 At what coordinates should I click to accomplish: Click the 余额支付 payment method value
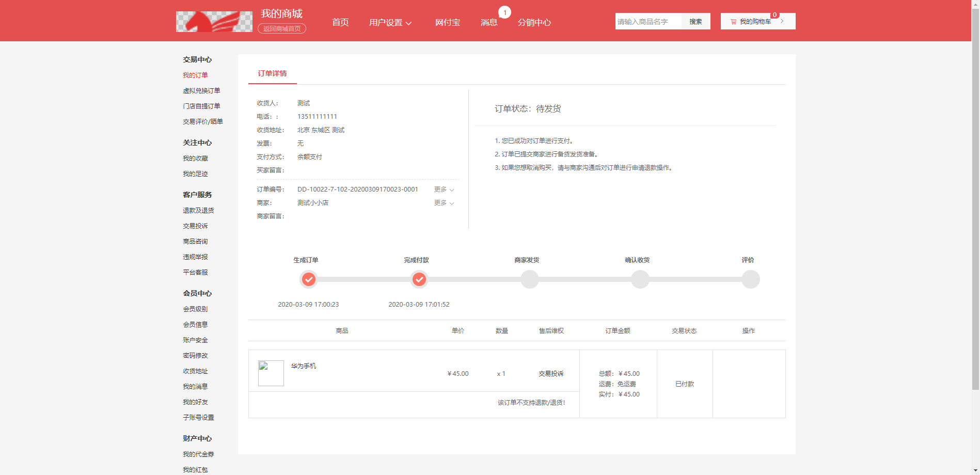point(310,157)
